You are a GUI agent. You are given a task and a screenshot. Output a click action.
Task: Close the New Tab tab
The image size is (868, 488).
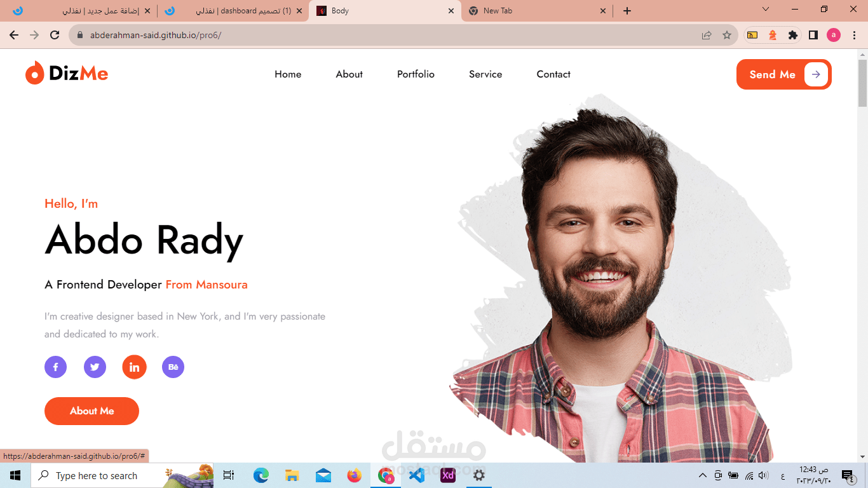coord(603,11)
